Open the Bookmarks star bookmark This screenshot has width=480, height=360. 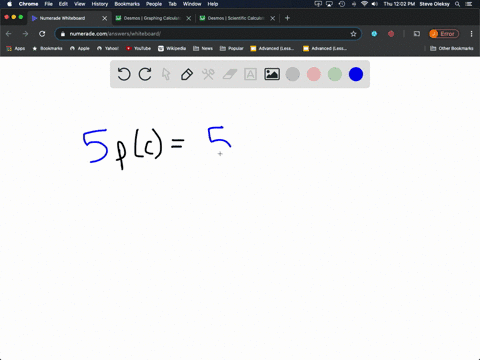pyautogui.click(x=47, y=48)
